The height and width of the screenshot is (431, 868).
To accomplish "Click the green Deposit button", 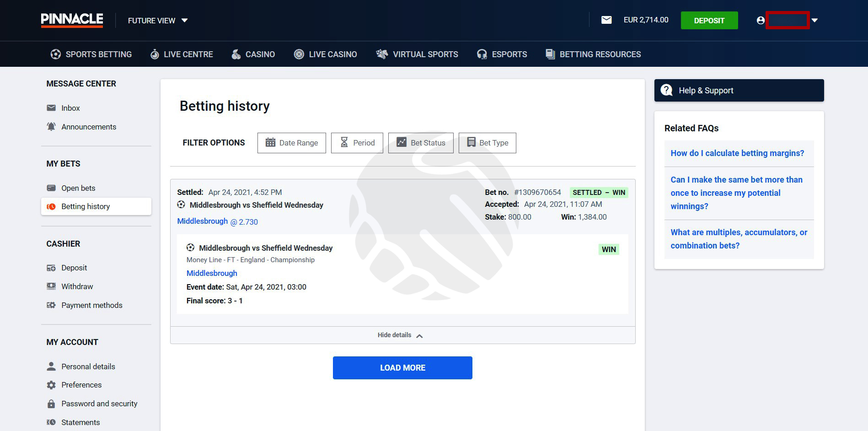I will (x=709, y=21).
